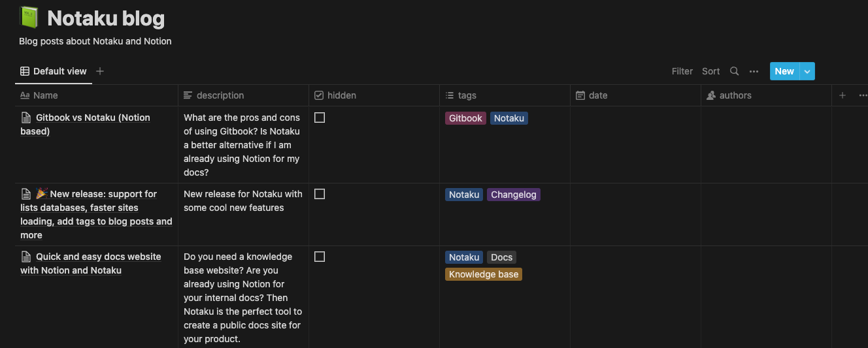Click Notaku tag in Gitbook row
This screenshot has width=868, height=348.
coord(509,118)
